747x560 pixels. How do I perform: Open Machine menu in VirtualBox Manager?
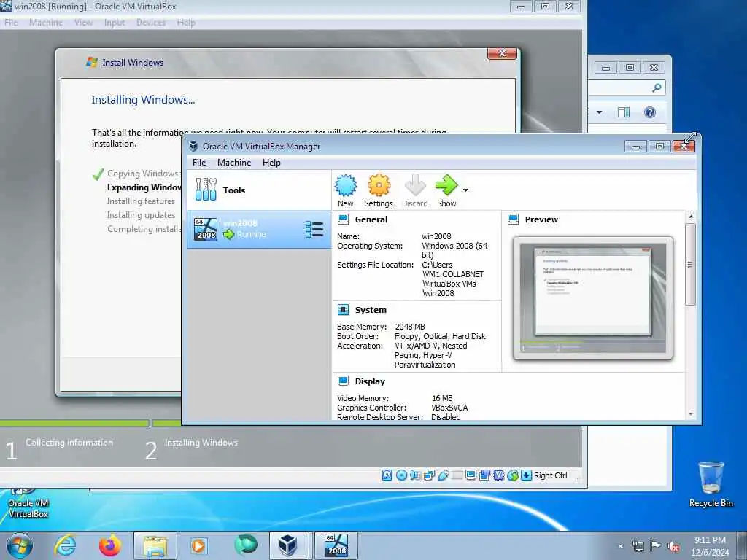pos(234,163)
